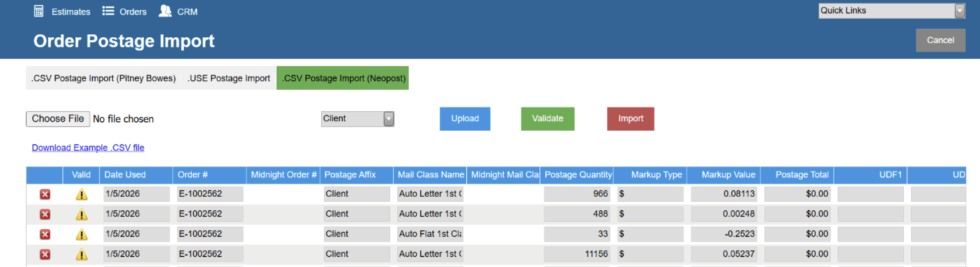Viewport: 980px width, 267px height.
Task: Click warning icon in row with quantity 488
Action: click(x=82, y=215)
